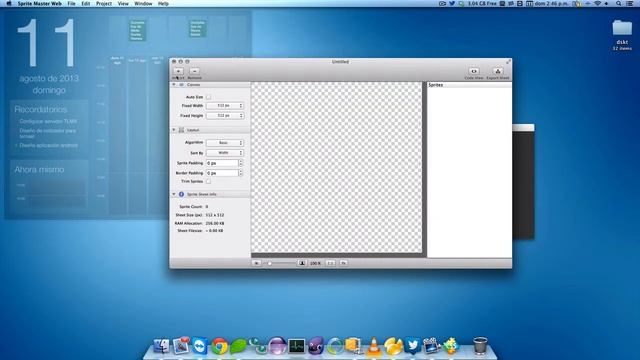Enable the Auto Size checkbox
The image size is (640, 360).
209,97
